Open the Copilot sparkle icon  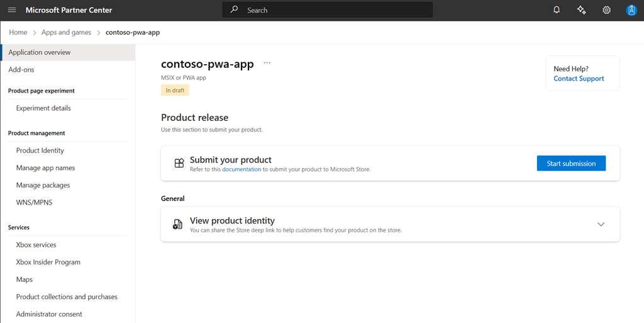[x=582, y=10]
